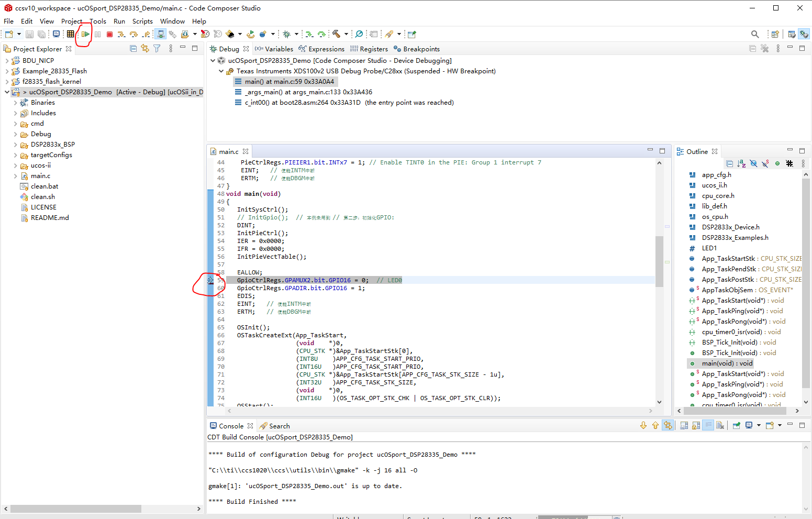812x519 pixels.
Task: Click Project Explorer horizontal scrollbar
Action: 76,509
